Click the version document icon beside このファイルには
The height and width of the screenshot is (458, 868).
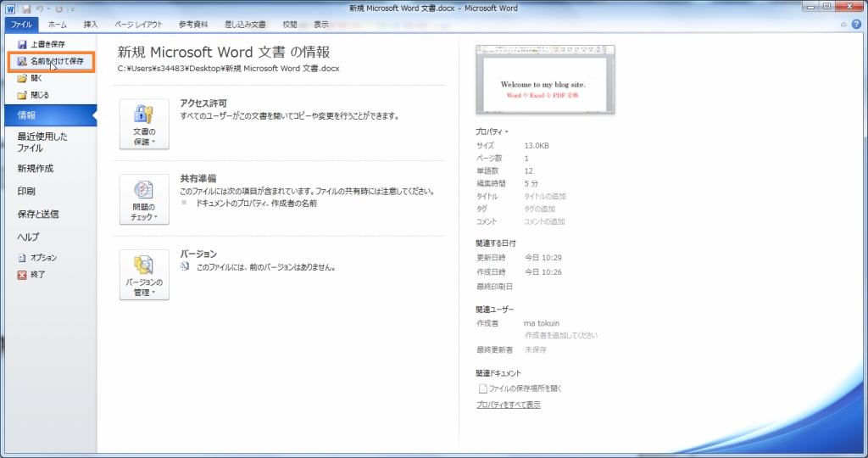point(185,267)
